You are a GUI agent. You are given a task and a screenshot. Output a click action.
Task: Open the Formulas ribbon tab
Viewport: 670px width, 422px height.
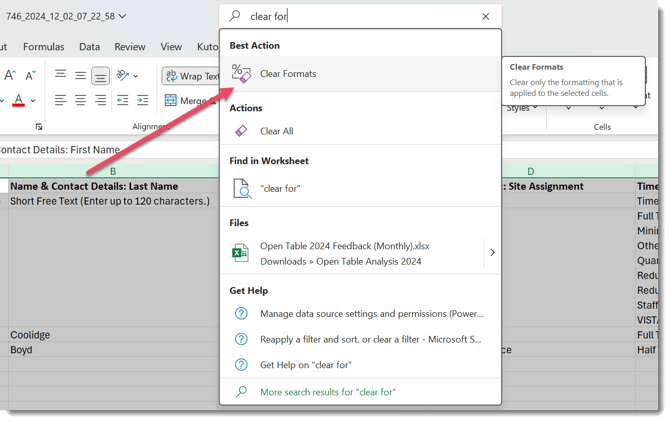pos(43,46)
